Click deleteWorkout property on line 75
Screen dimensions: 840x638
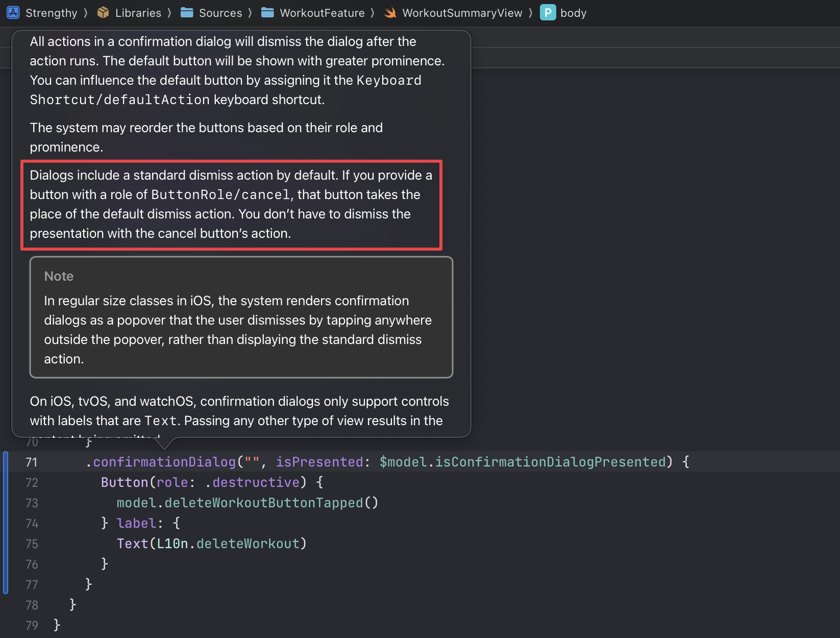tap(248, 544)
